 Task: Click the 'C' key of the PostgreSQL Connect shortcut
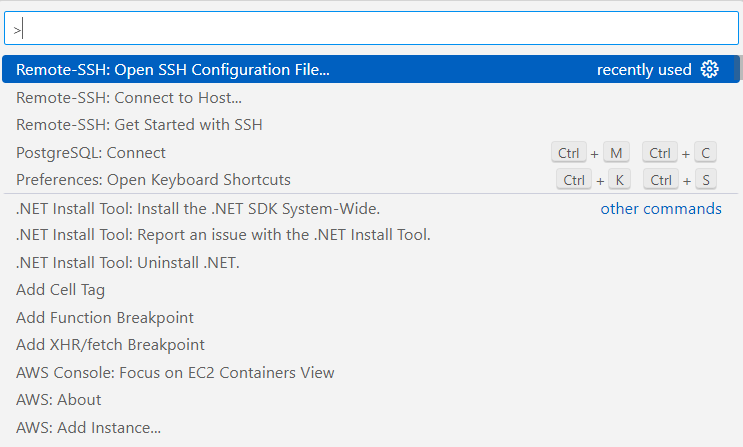(x=705, y=153)
